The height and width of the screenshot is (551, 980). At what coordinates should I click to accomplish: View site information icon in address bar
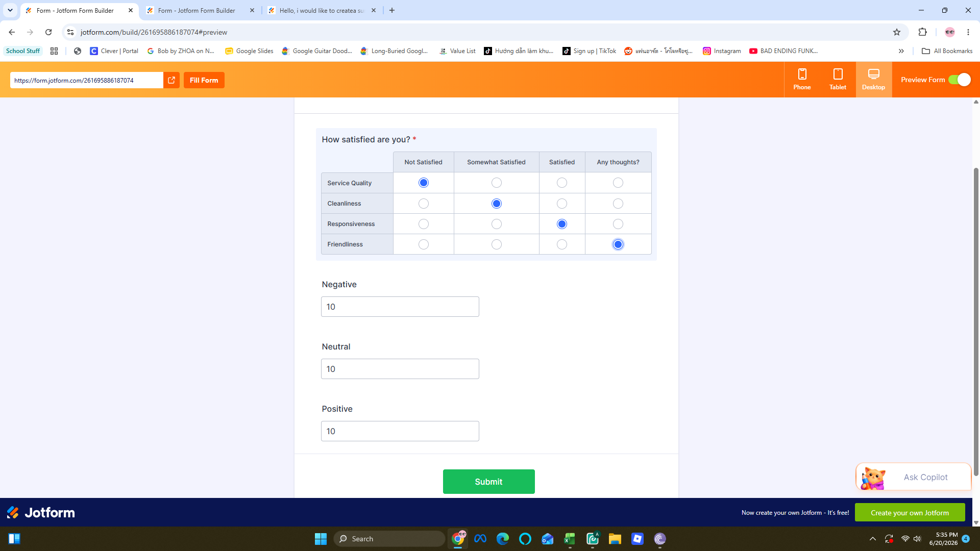[x=70, y=32]
